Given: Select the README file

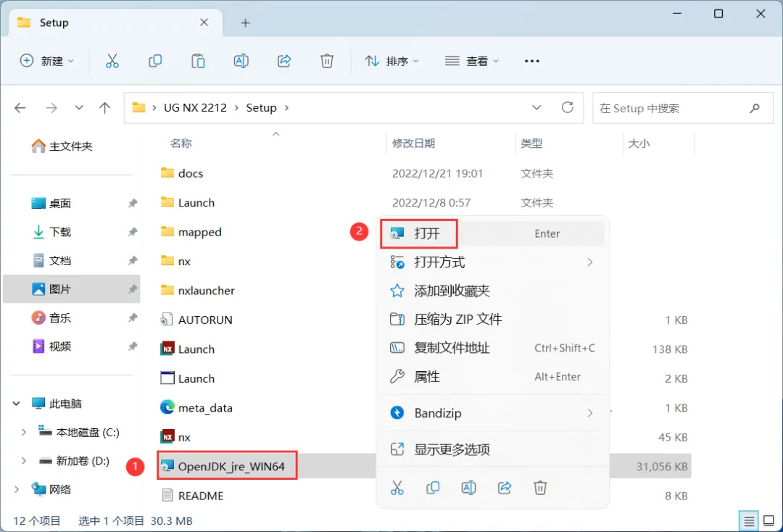Looking at the screenshot, I should [x=193, y=496].
